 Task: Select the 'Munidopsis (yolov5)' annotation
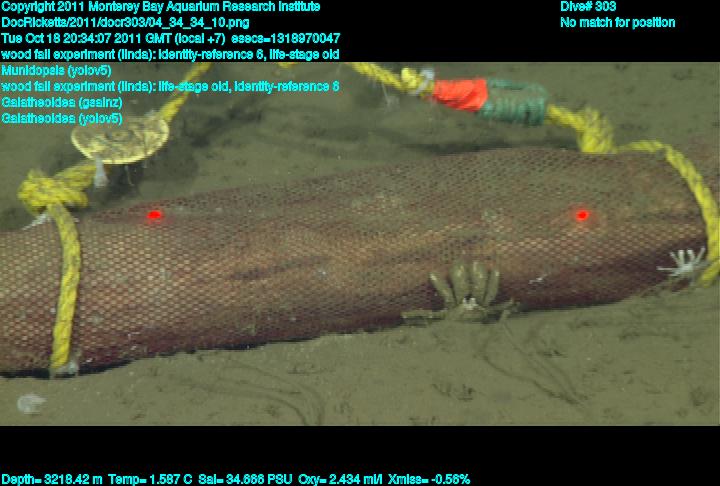pos(56,71)
